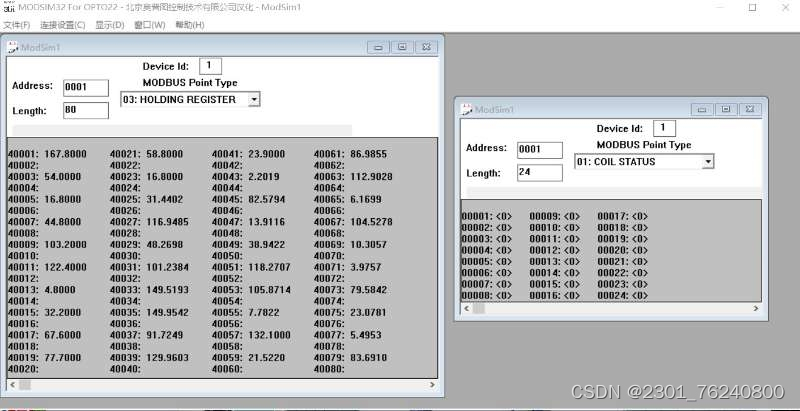Select register 40061 value 86.9855

point(368,154)
